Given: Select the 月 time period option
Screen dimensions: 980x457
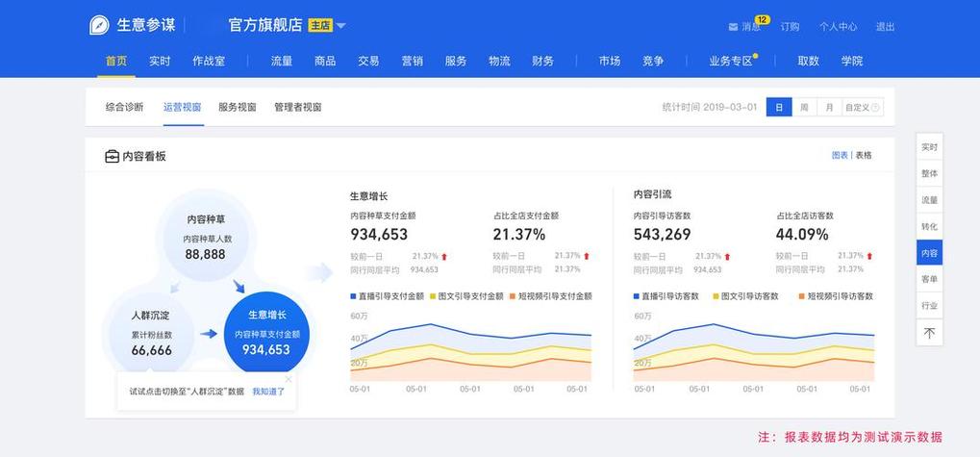Looking at the screenshot, I should pyautogui.click(x=829, y=108).
